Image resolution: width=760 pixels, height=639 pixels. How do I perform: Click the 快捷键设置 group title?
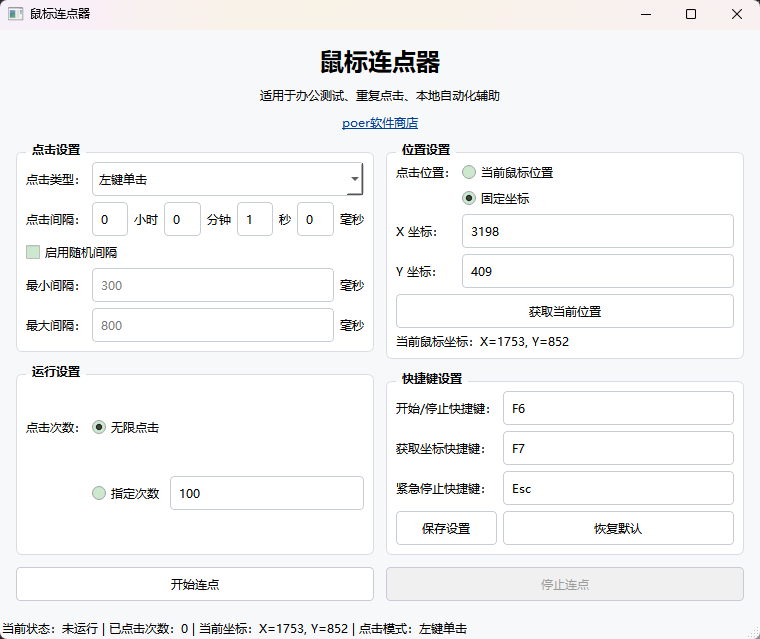point(432,378)
